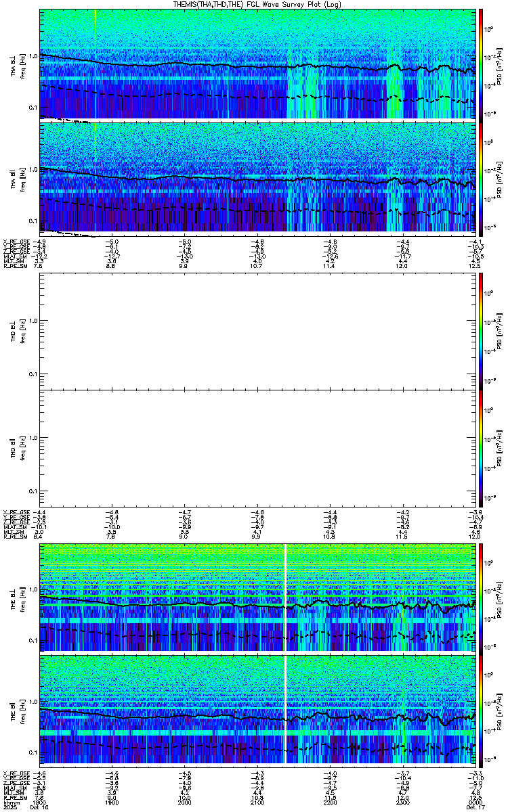The width and height of the screenshot is (508, 812).
Task: Click the THA B-parallel spectrogram panel
Action: pyautogui.click(x=257, y=179)
